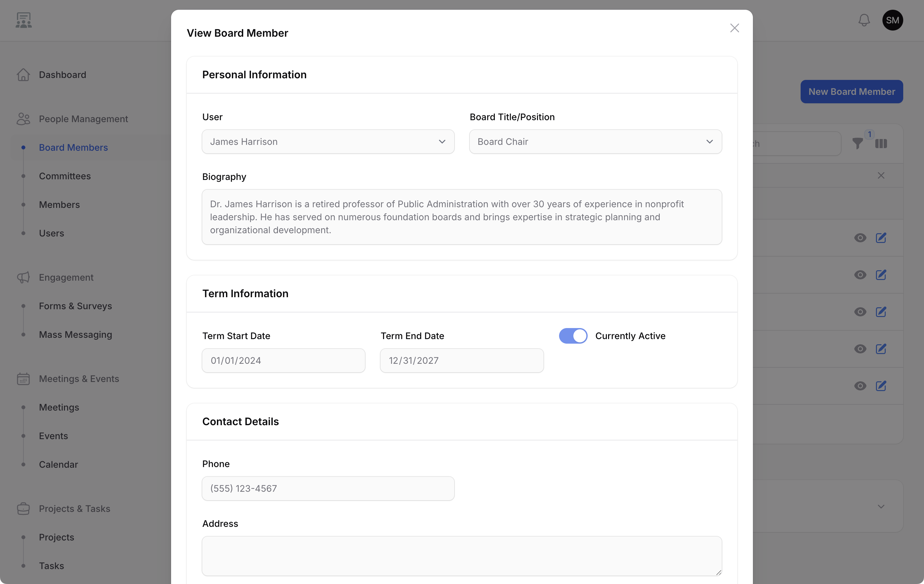Viewport: 924px width, 584px height.
Task: Click eye view icon in the first row
Action: (x=860, y=238)
